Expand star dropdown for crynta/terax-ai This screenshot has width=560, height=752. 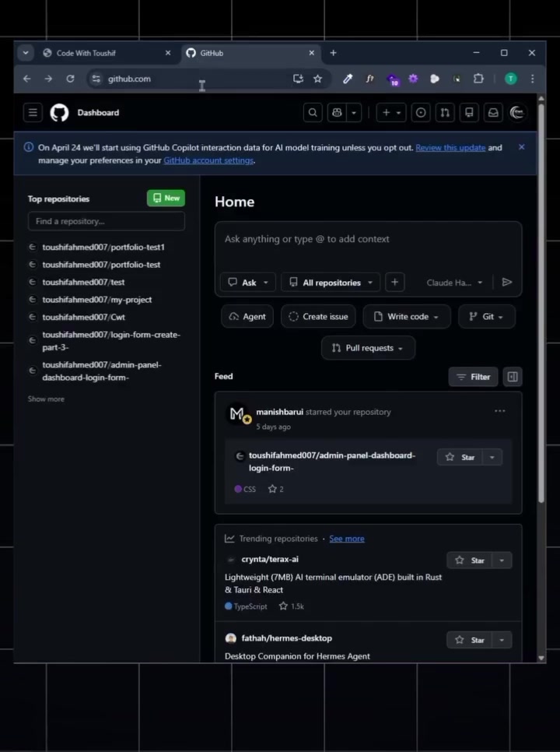(x=502, y=560)
